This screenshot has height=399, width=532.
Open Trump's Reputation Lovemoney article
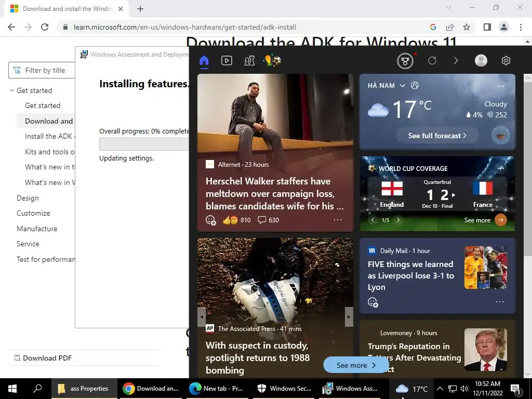tap(414, 357)
